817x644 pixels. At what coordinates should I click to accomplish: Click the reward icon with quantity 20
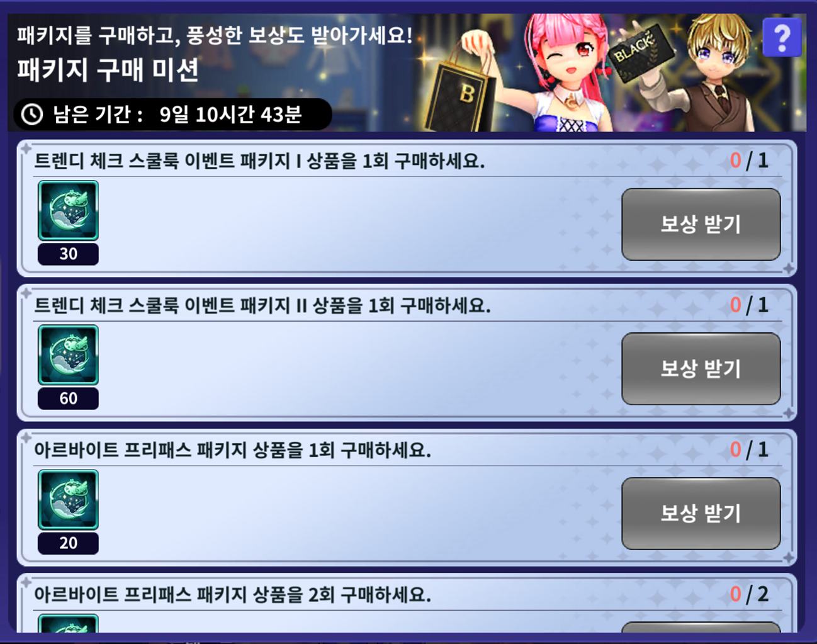(x=68, y=499)
